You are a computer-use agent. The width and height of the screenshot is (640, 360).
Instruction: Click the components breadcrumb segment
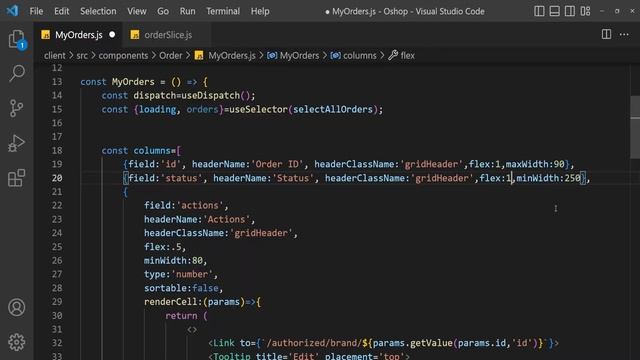pos(123,56)
